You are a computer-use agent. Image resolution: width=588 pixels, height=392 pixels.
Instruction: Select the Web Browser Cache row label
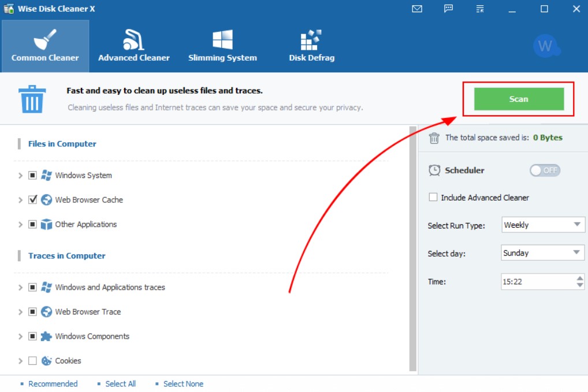89,199
